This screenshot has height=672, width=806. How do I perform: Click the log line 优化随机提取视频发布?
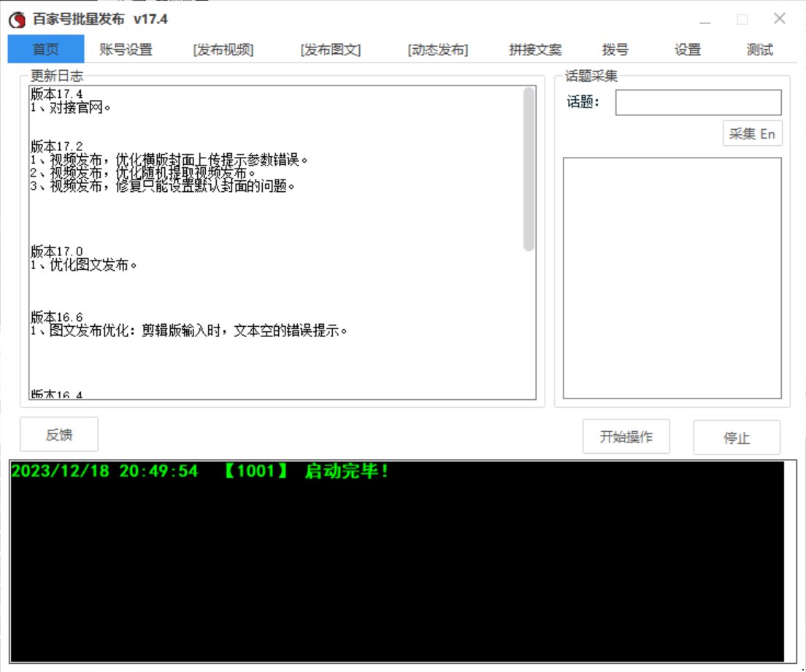143,173
